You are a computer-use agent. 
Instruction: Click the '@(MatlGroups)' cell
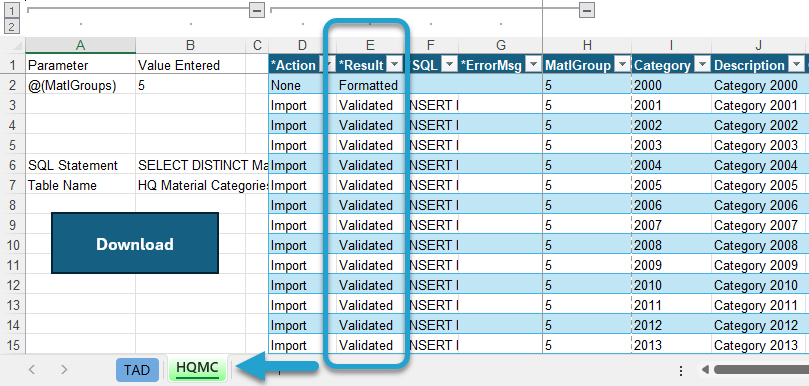[x=80, y=85]
